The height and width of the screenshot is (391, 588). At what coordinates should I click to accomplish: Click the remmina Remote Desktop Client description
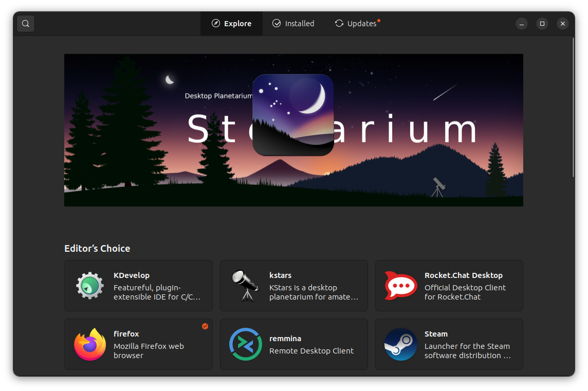[311, 351]
